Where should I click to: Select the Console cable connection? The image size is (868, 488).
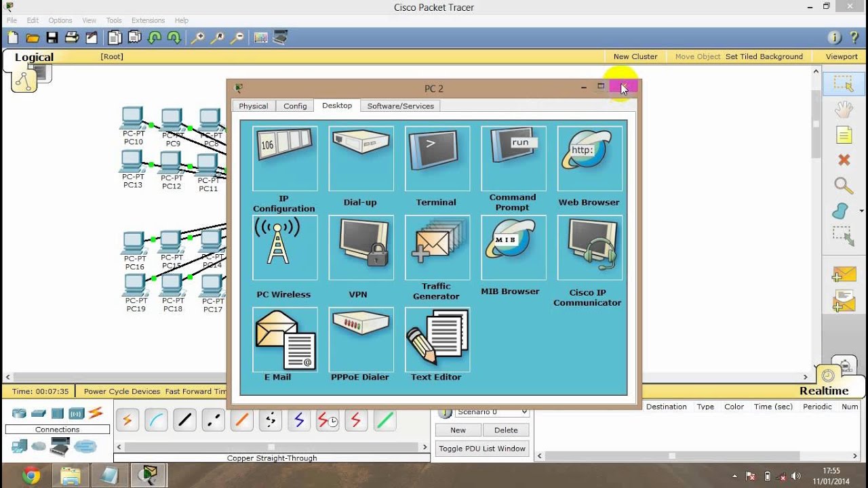(156, 420)
